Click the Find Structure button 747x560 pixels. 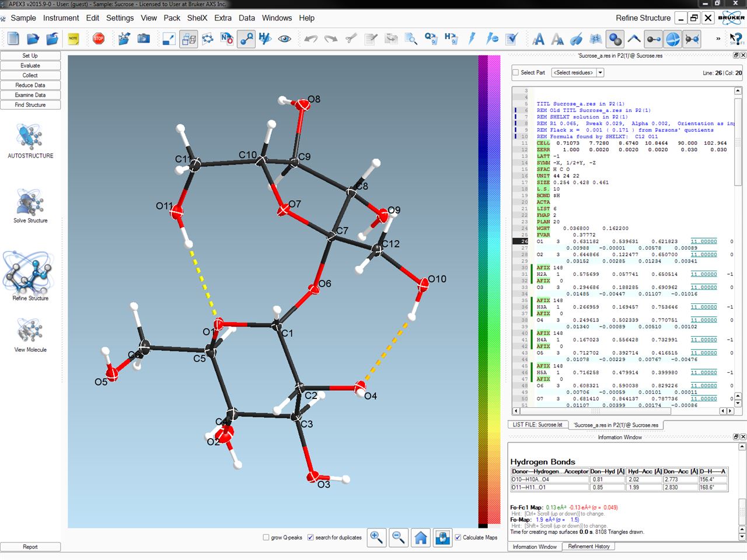tap(30, 105)
